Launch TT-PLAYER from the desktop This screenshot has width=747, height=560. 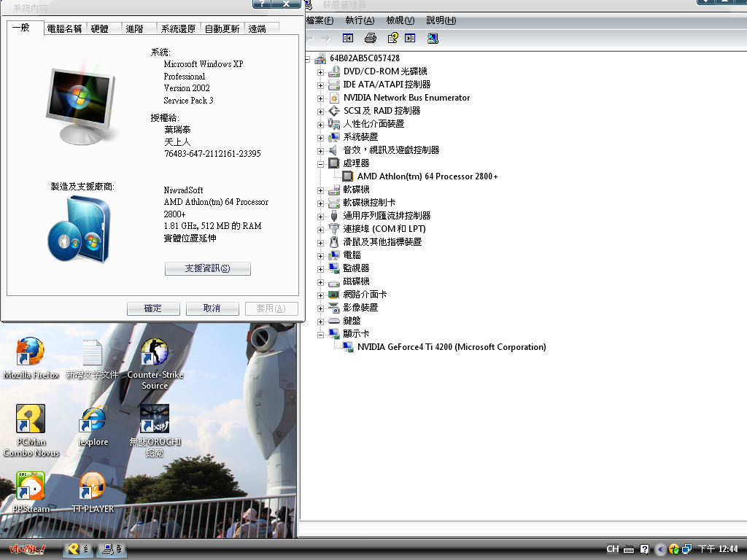point(93,486)
